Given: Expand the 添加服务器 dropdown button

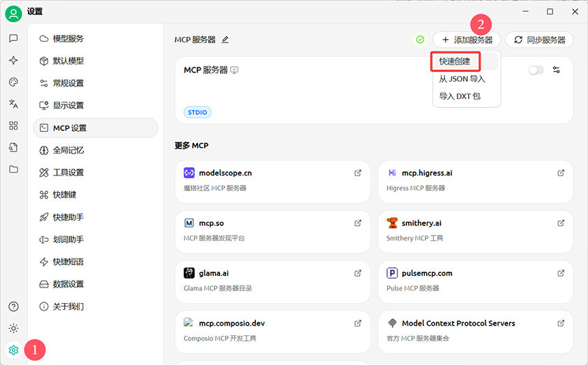Looking at the screenshot, I should click(466, 40).
